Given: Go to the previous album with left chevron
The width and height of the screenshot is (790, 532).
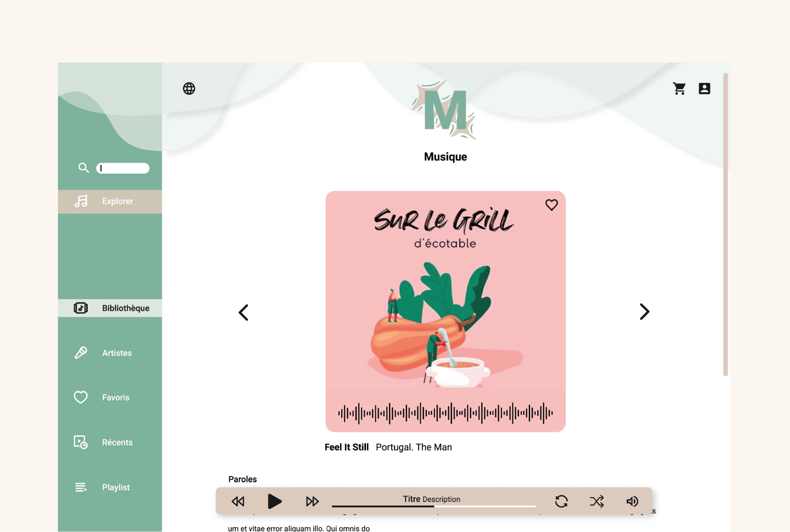Looking at the screenshot, I should tap(244, 313).
